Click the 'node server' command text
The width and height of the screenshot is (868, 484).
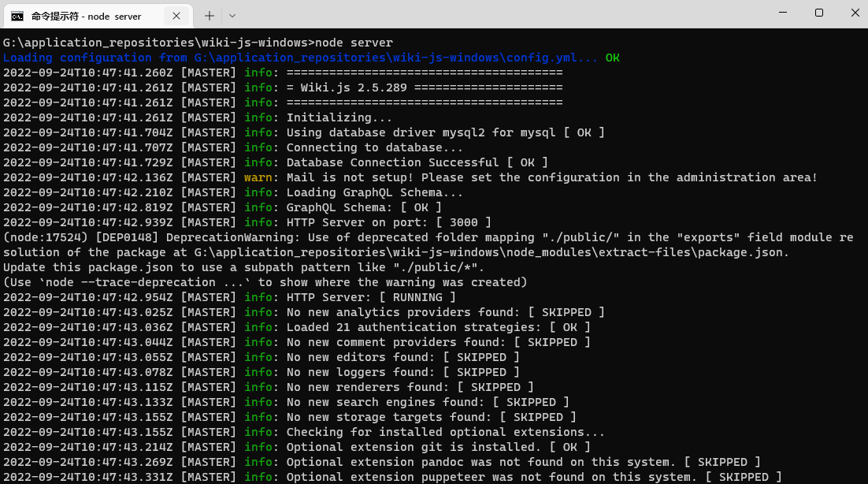(354, 43)
